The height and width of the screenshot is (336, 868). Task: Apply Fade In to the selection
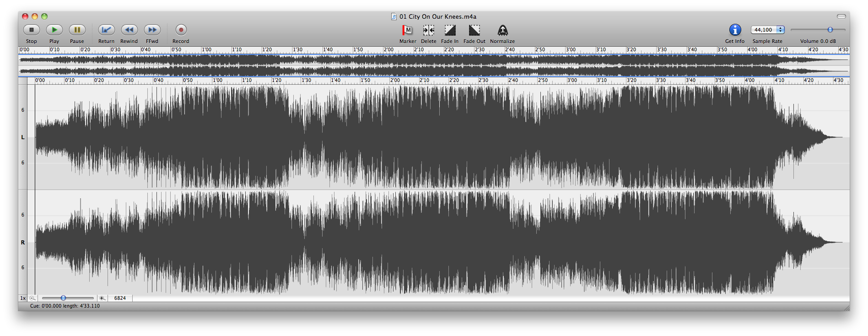click(x=450, y=30)
